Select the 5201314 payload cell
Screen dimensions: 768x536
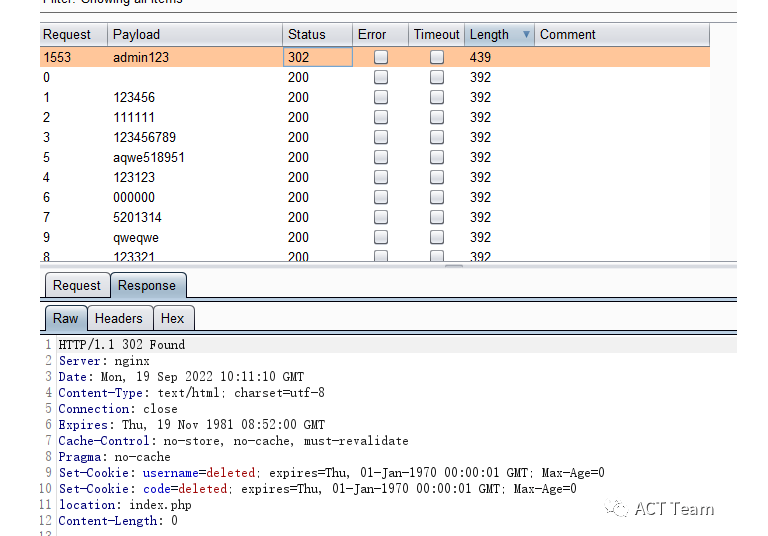tap(195, 218)
